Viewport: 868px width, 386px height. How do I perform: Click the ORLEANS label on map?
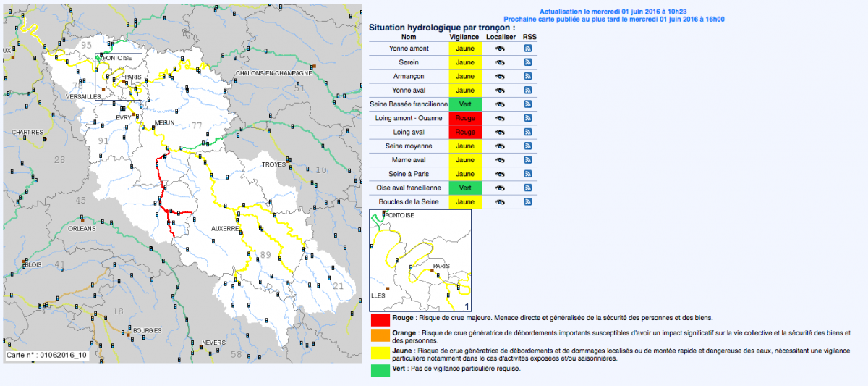click(82, 228)
